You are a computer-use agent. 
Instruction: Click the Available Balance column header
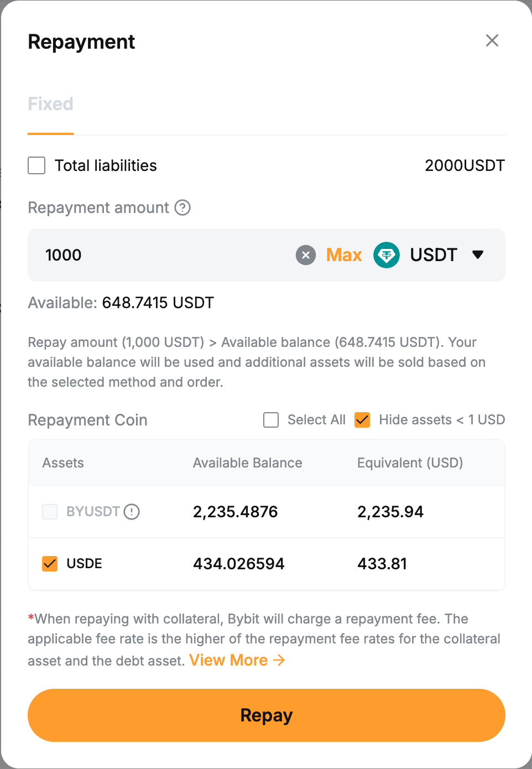click(x=247, y=463)
